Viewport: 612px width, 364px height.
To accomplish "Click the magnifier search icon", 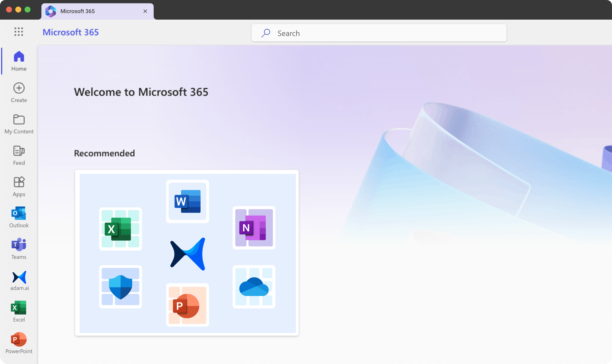I will (x=266, y=33).
